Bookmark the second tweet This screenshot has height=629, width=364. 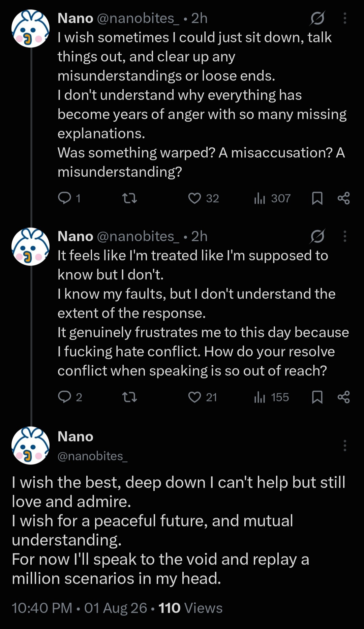[x=317, y=397]
